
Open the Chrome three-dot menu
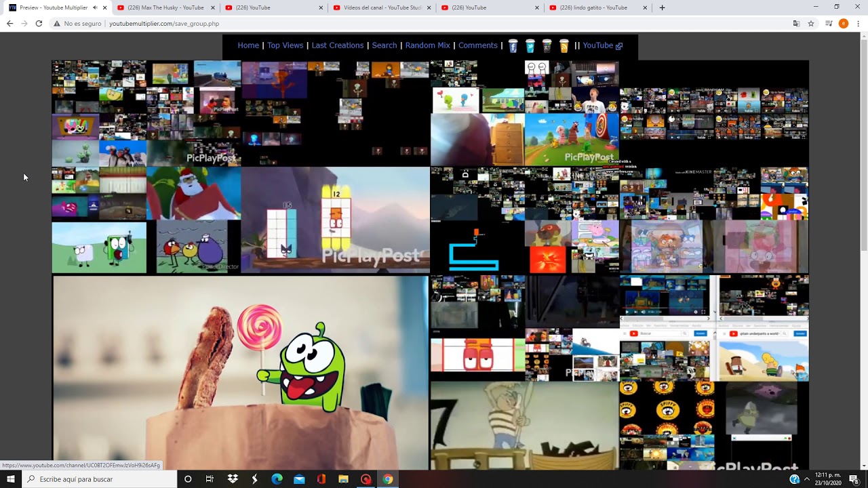click(859, 24)
